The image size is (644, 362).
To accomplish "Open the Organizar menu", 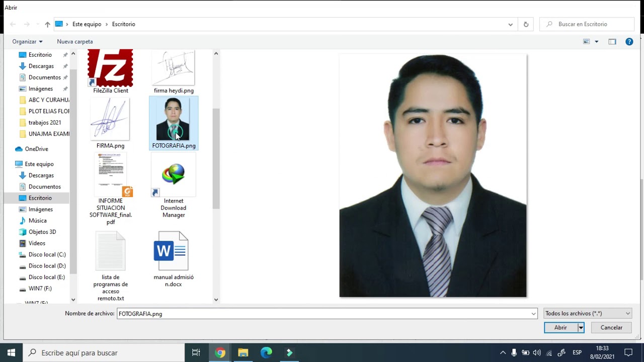I will click(27, 42).
